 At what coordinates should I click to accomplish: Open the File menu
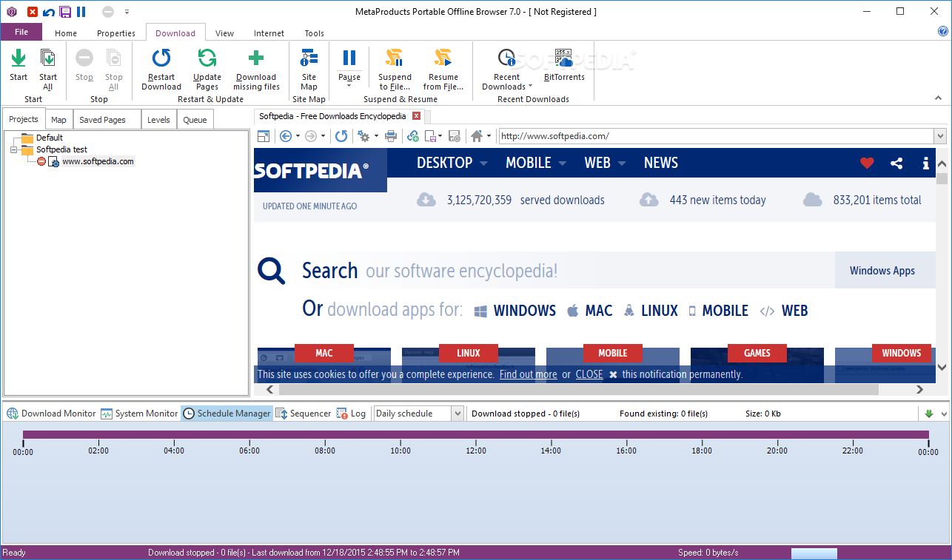[21, 32]
